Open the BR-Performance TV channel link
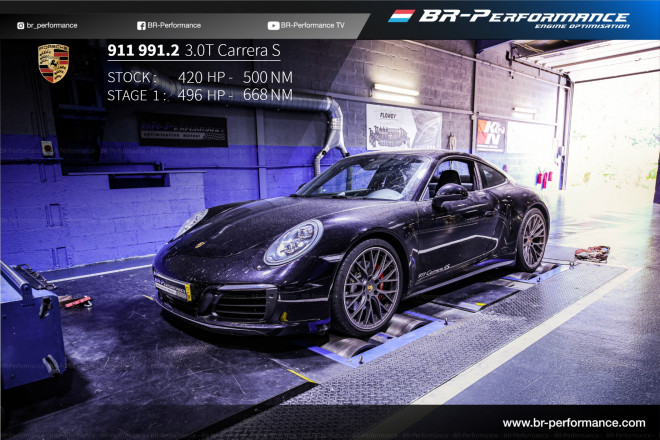 [x=314, y=25]
